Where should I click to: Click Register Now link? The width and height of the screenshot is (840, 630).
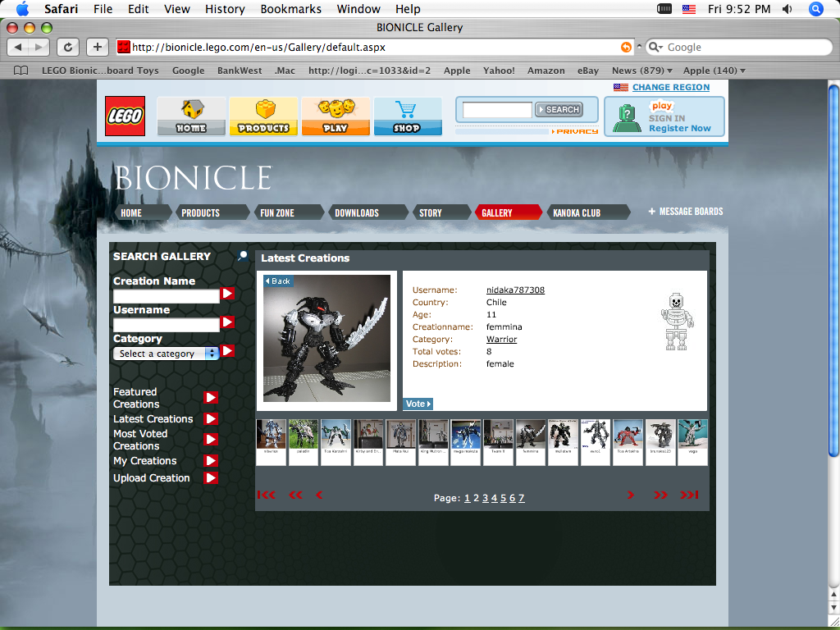click(x=680, y=129)
